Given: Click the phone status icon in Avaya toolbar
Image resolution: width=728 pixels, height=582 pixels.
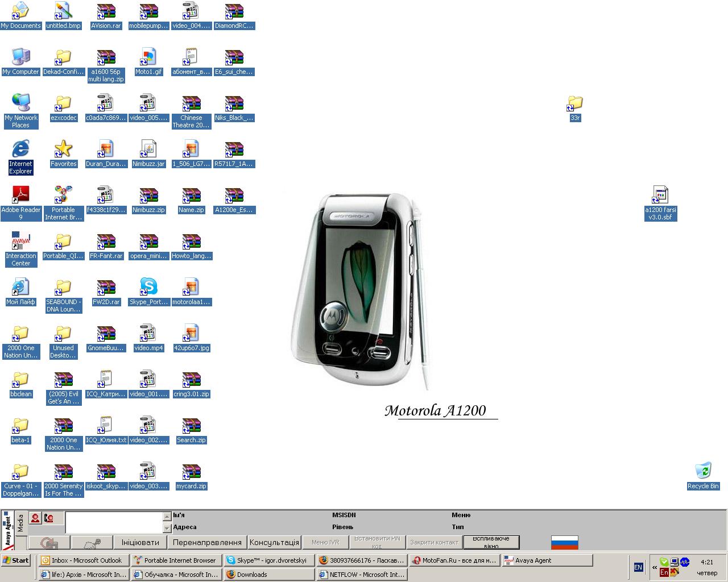Looking at the screenshot, I should [x=49, y=518].
